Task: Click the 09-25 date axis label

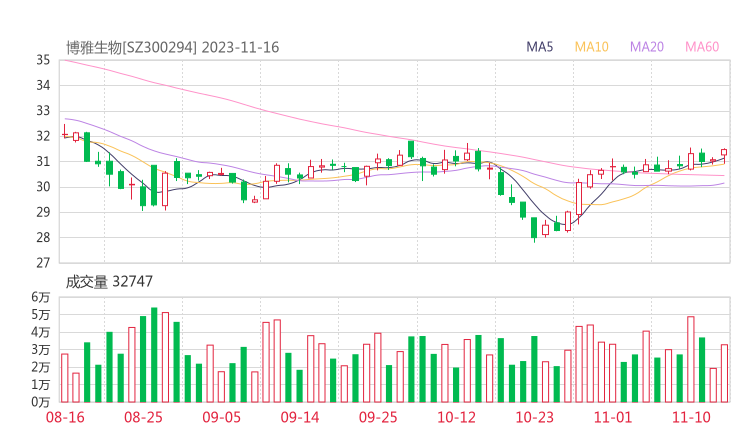Action: pos(378,417)
